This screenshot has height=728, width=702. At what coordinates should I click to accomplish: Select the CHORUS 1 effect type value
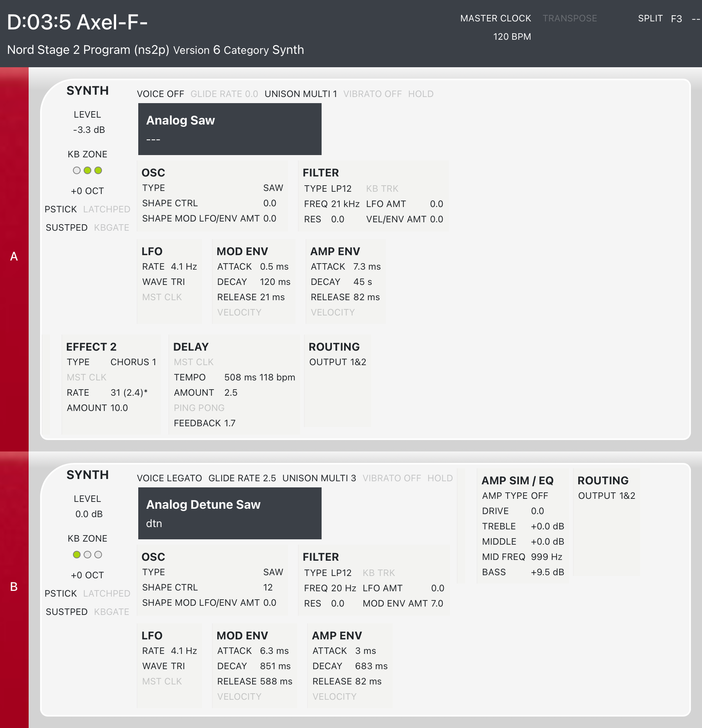[x=133, y=362]
